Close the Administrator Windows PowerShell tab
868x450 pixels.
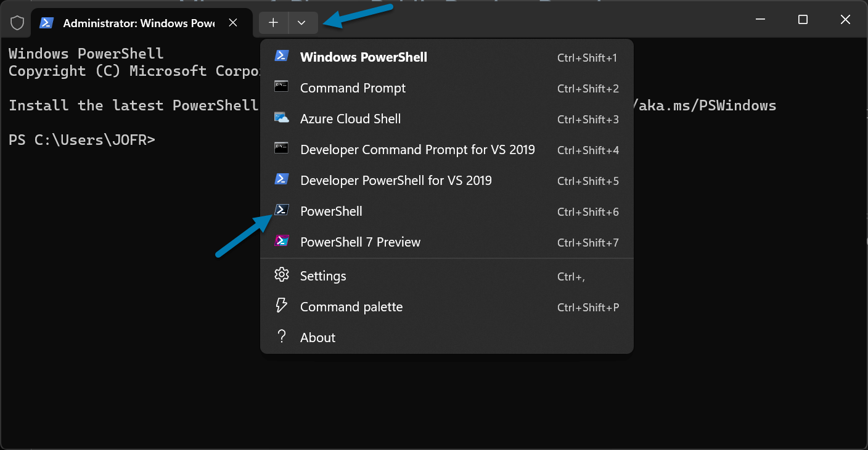point(233,23)
